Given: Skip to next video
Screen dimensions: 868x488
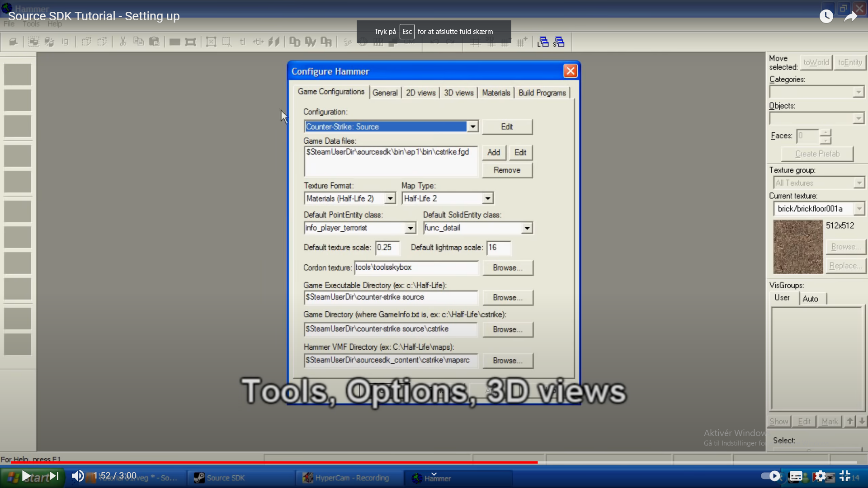Looking at the screenshot, I should click(54, 476).
